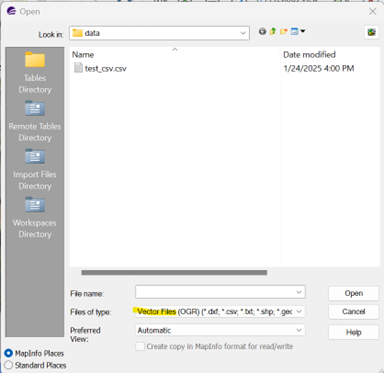Click the Help button
The width and height of the screenshot is (384, 373).
tap(353, 332)
